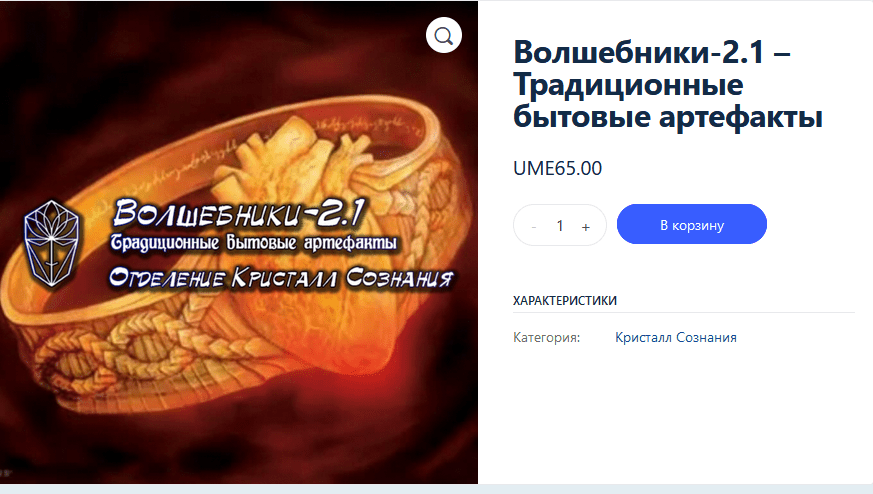
Task: Increase quantity with the plus button
Action: coord(586,226)
